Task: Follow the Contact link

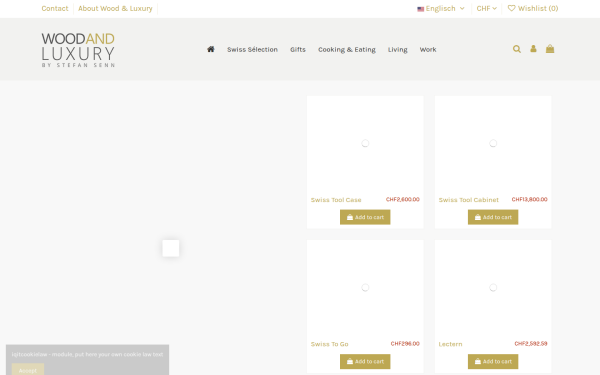Action: 55,8
